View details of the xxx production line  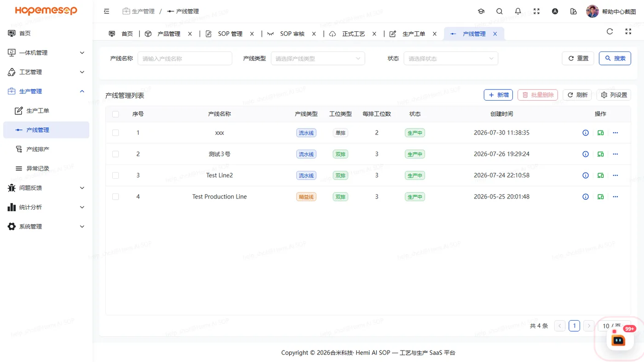click(586, 133)
